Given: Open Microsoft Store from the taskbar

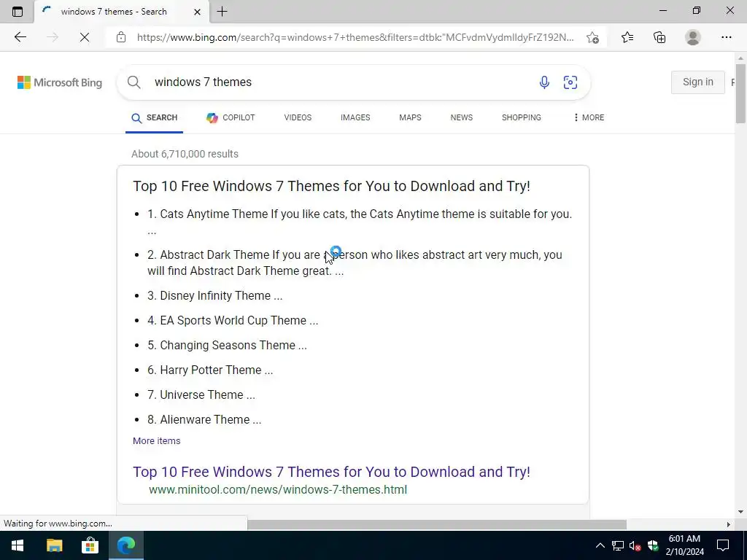Looking at the screenshot, I should [90, 545].
